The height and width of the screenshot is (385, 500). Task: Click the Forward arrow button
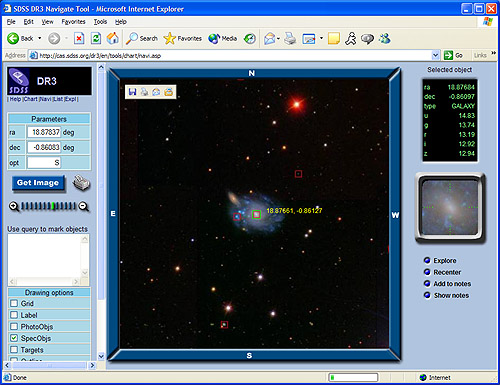tap(54, 39)
